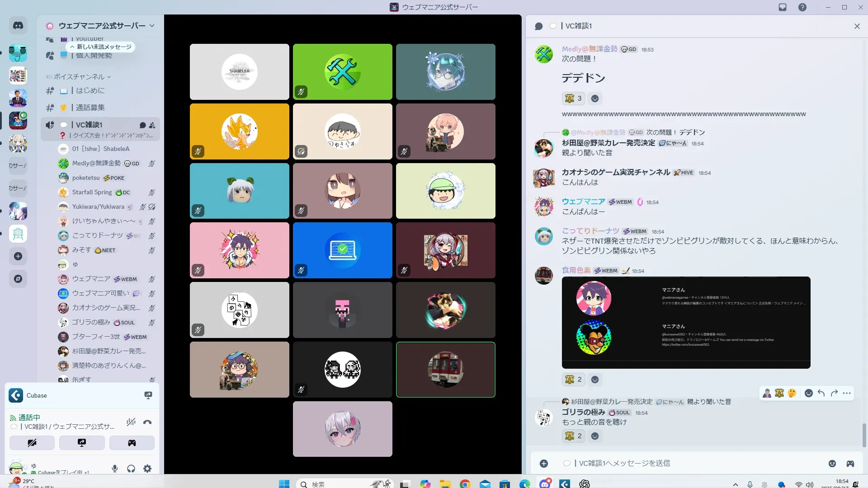Open help icon in title bar
The image size is (868, 488).
[x=802, y=7]
